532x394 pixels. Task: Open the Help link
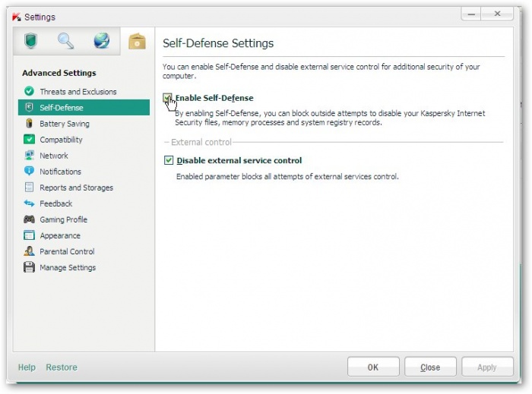tap(27, 367)
